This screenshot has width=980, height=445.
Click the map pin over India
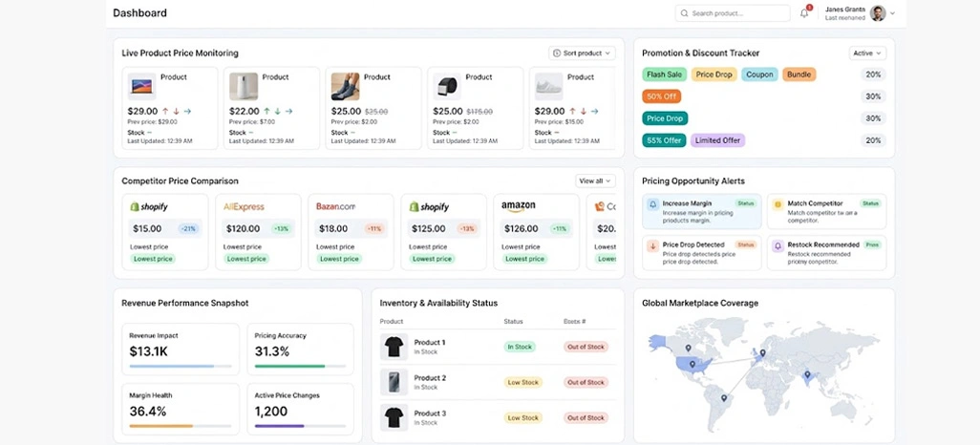click(807, 375)
